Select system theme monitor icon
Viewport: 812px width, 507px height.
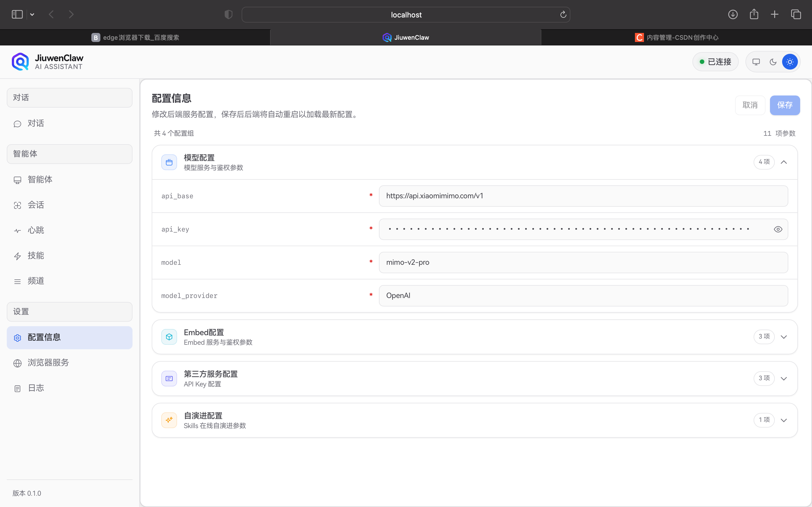(x=756, y=62)
